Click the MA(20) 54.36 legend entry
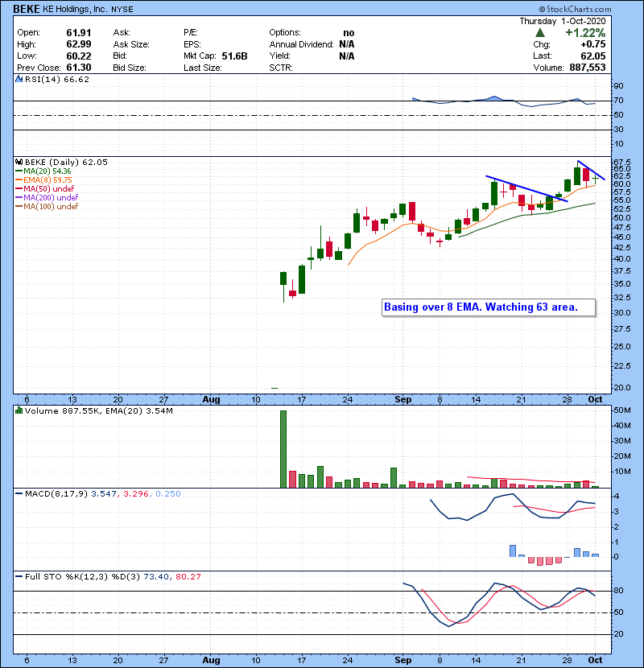This screenshot has height=668, width=644. click(x=43, y=171)
